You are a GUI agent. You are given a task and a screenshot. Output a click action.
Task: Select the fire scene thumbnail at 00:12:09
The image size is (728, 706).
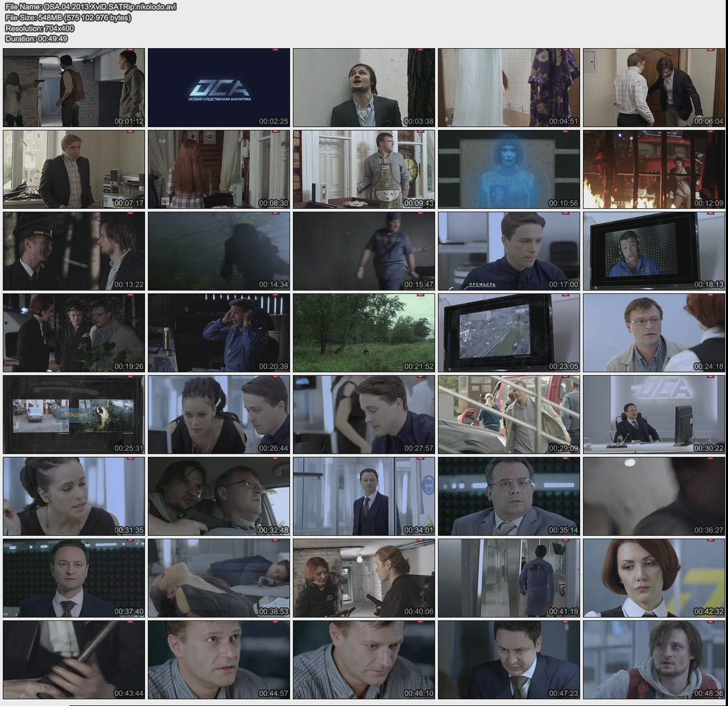pos(654,169)
